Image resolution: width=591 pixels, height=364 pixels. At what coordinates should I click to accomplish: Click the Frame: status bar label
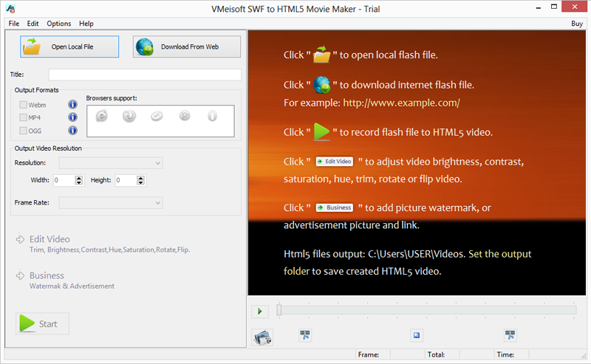(369, 354)
